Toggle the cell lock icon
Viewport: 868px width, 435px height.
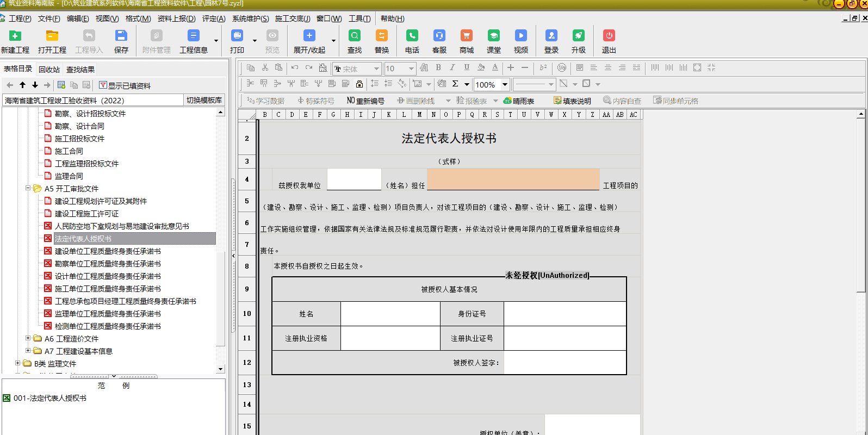coord(359,84)
